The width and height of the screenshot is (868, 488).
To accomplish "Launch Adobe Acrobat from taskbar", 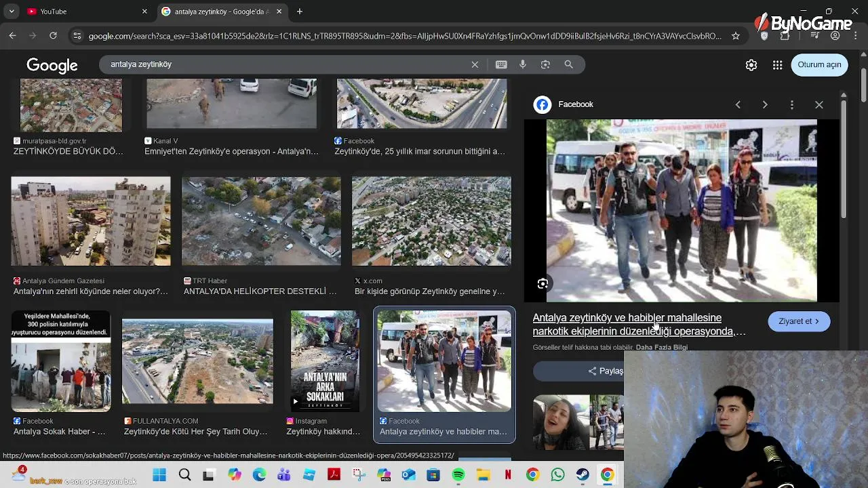I will pyautogui.click(x=334, y=475).
